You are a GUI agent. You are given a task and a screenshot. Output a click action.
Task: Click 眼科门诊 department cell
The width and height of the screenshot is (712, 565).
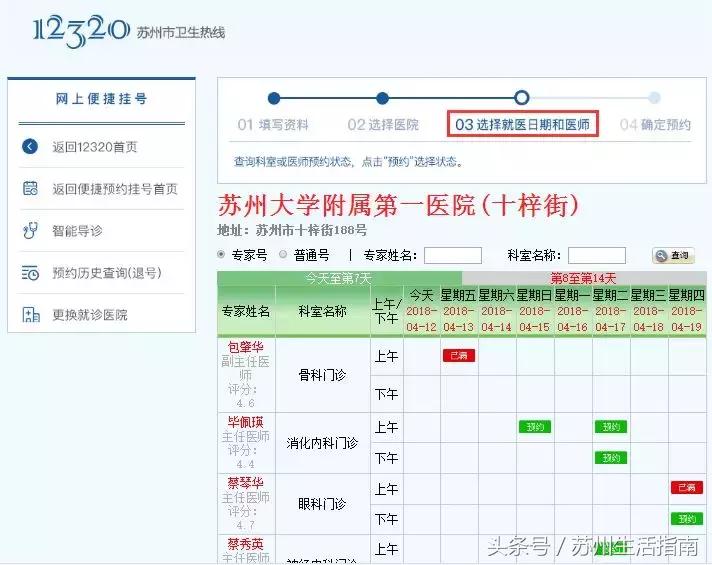(x=322, y=504)
